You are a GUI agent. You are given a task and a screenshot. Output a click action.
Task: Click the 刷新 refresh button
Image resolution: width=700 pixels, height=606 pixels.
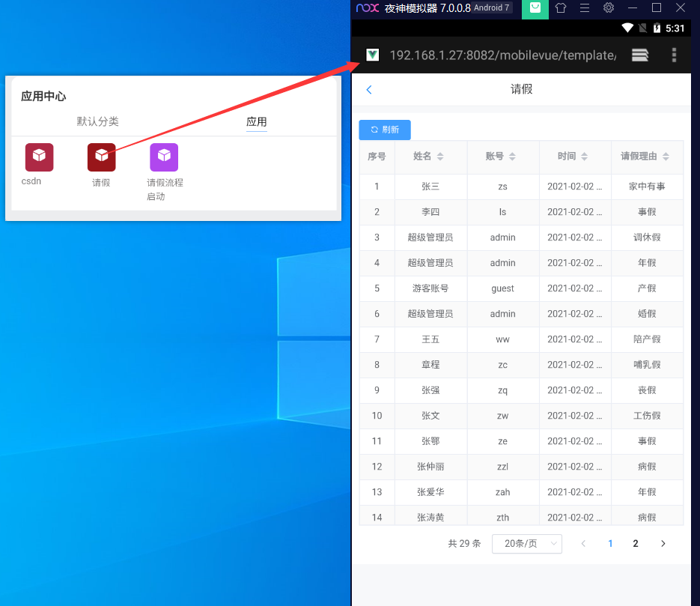pyautogui.click(x=385, y=130)
